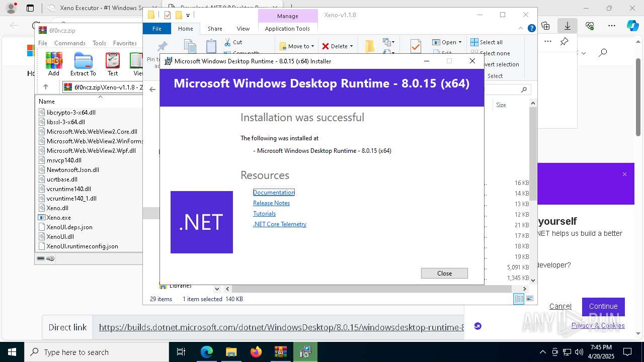Screen dimensions: 644x362
Task: Click Explorer back navigation arrow
Action: point(152,89)
